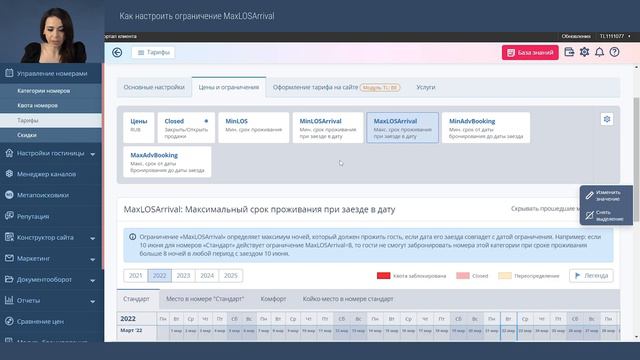Click the Сравнение цен icon
This screenshot has height=360, width=640.
point(9,321)
